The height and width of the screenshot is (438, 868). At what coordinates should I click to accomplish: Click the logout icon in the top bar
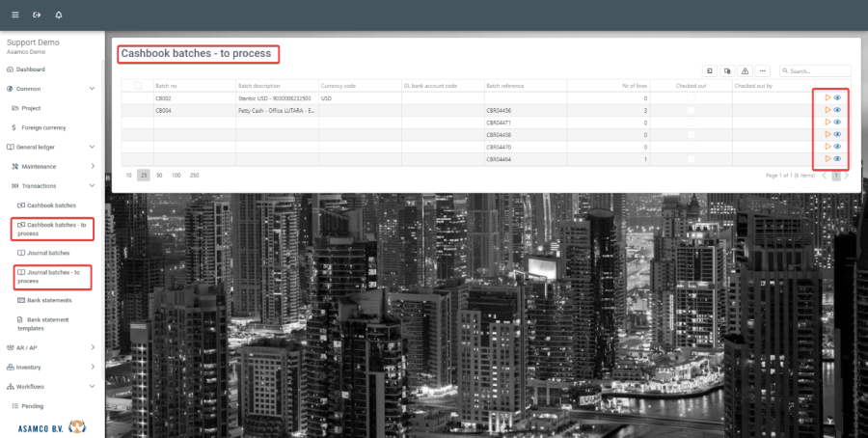(x=37, y=15)
